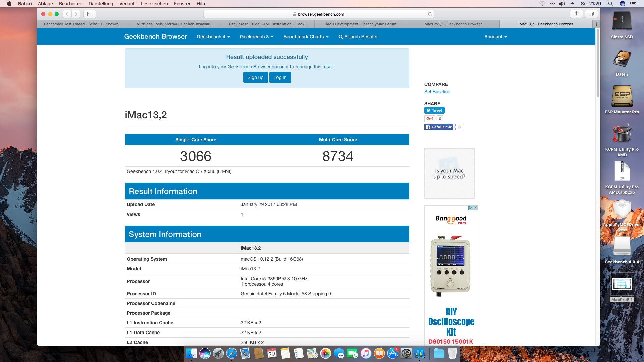Viewport: 644px width, 362px height.
Task: Open System Preferences from the dock
Action: tap(406, 353)
